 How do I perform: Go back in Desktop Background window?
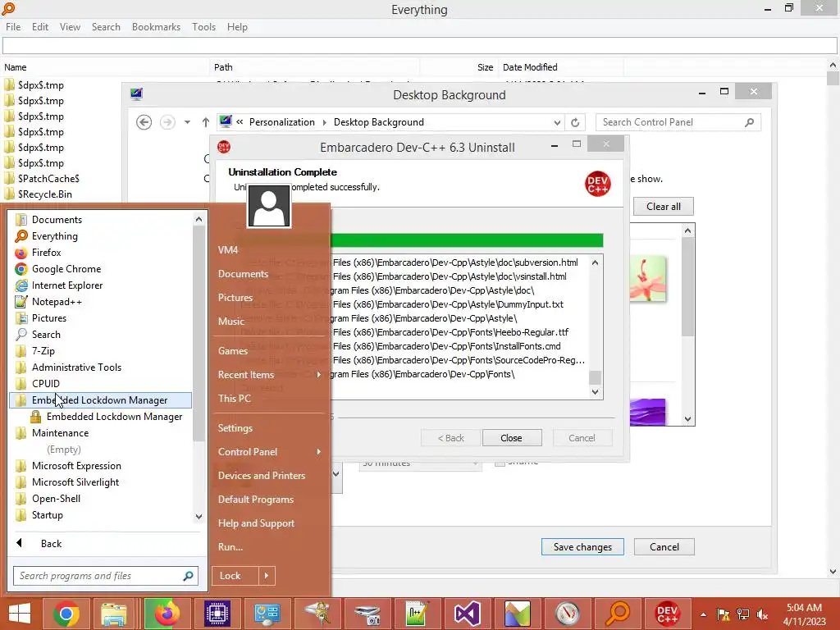(144, 123)
